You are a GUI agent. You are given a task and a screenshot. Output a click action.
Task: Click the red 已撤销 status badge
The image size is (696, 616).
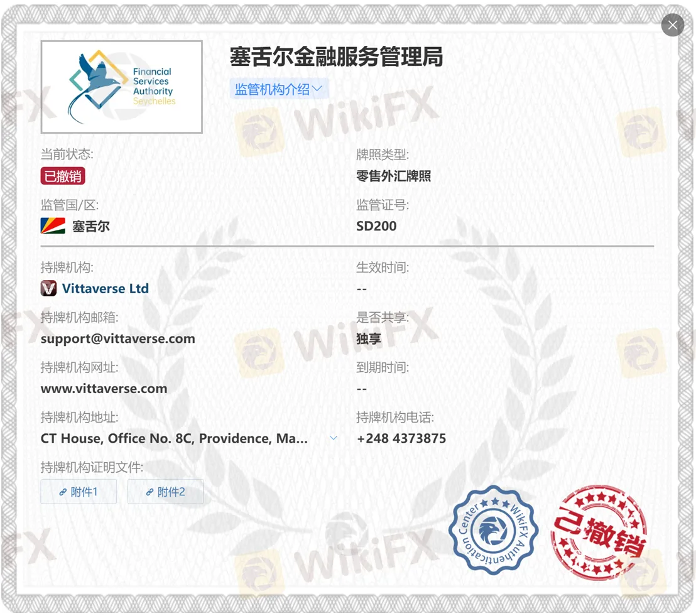pyautogui.click(x=63, y=176)
